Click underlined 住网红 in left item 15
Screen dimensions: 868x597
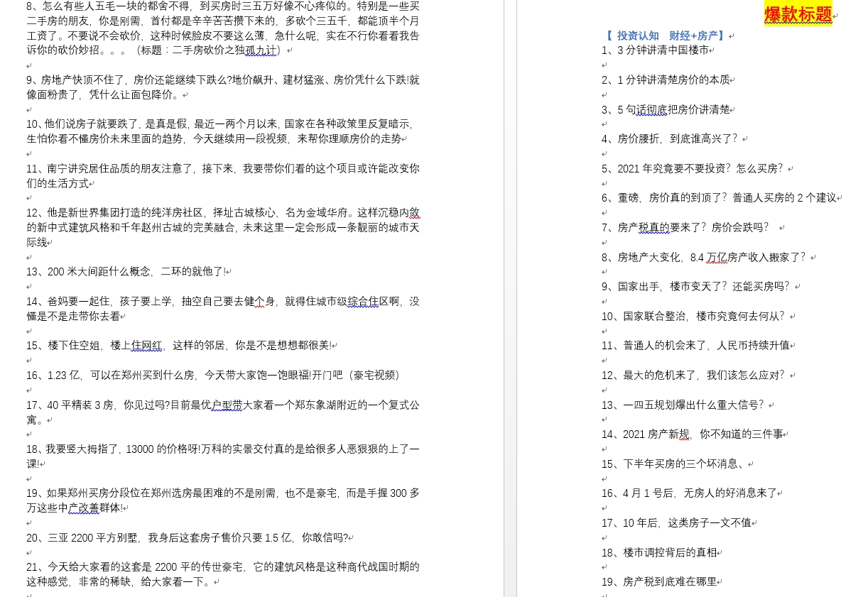[146, 346]
